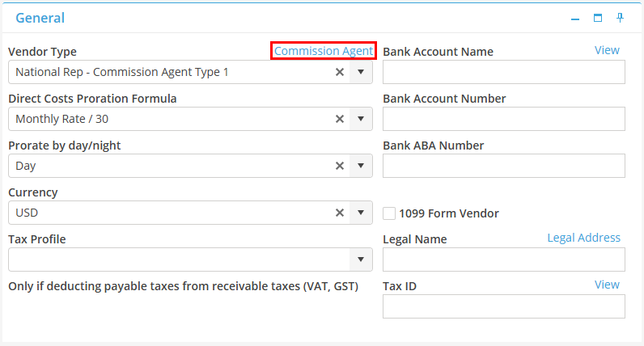
Task: Click the Commission Agent link
Action: tap(324, 51)
